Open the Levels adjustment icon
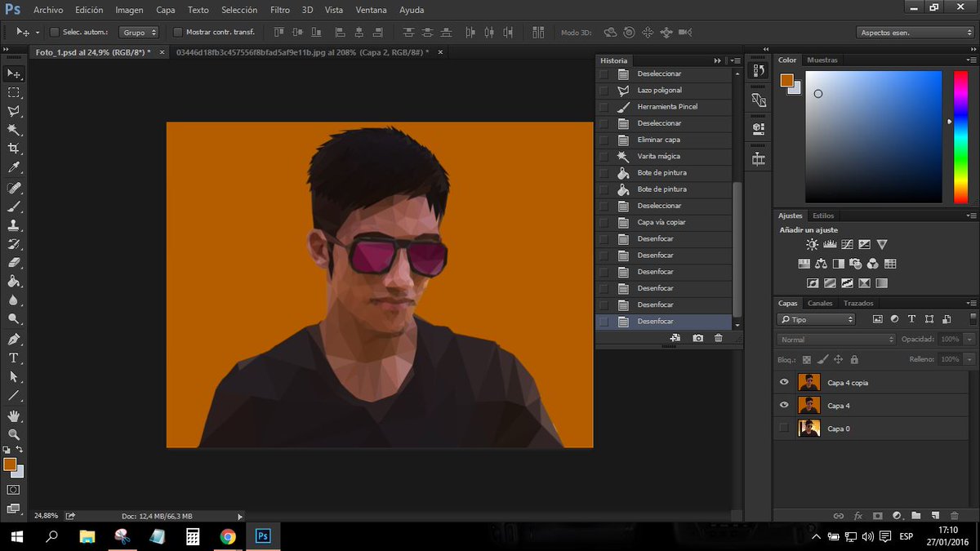 click(x=829, y=244)
